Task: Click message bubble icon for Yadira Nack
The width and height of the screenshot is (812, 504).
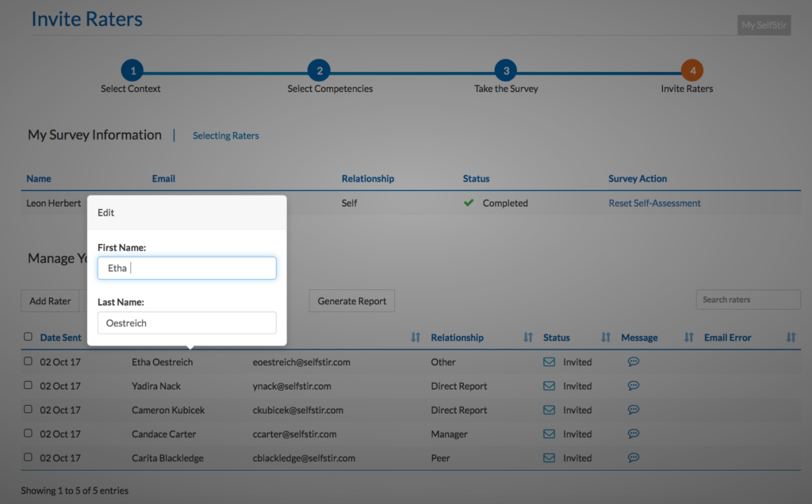Action: pyautogui.click(x=633, y=386)
